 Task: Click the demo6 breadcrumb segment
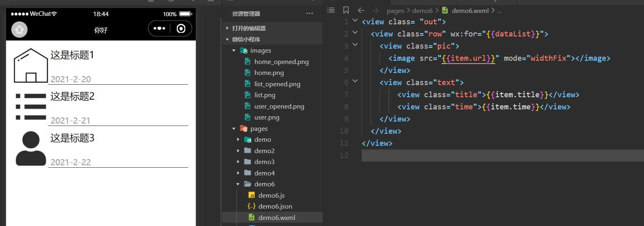coord(422,11)
